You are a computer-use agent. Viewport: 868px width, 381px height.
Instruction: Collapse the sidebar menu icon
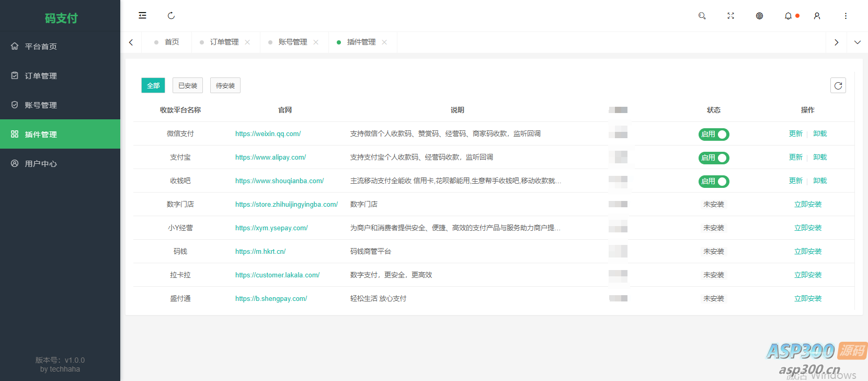142,16
